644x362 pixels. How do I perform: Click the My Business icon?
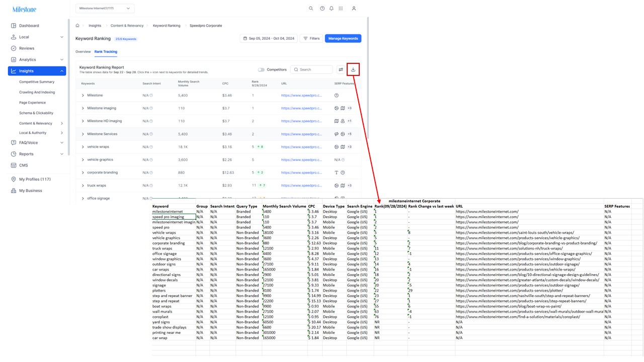coord(14,191)
